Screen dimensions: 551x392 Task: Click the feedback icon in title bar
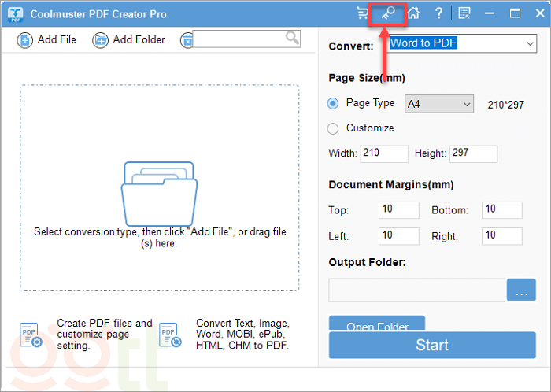[464, 13]
